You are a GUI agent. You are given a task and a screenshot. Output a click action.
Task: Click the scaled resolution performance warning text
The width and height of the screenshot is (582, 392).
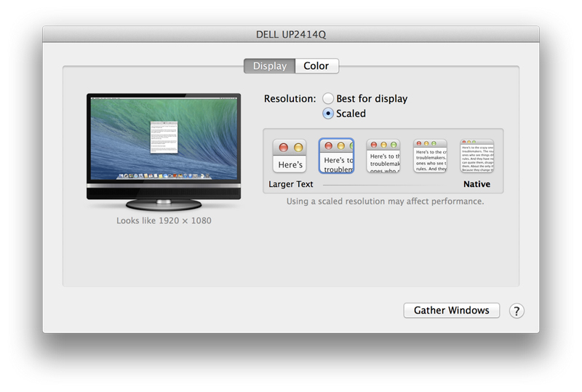(386, 201)
